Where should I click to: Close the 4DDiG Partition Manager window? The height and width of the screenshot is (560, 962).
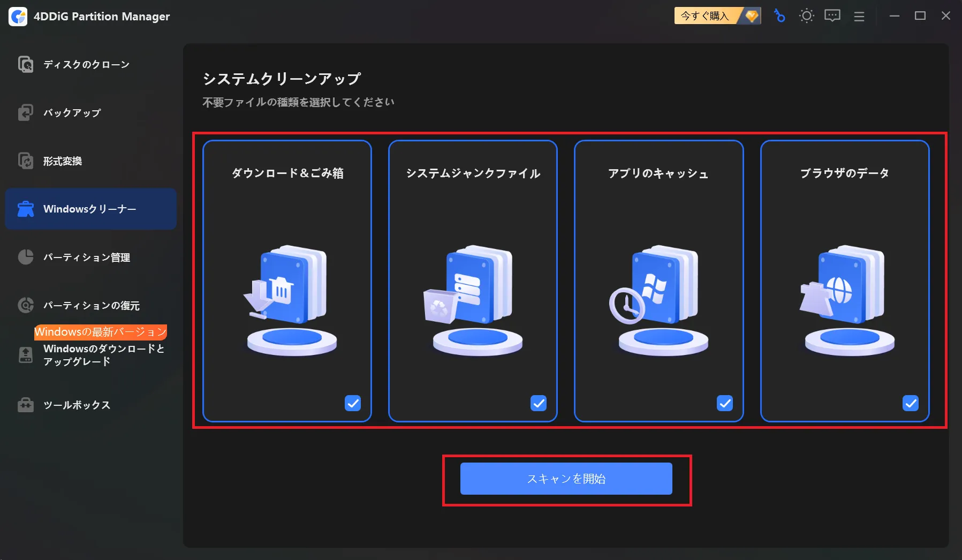coord(946,16)
